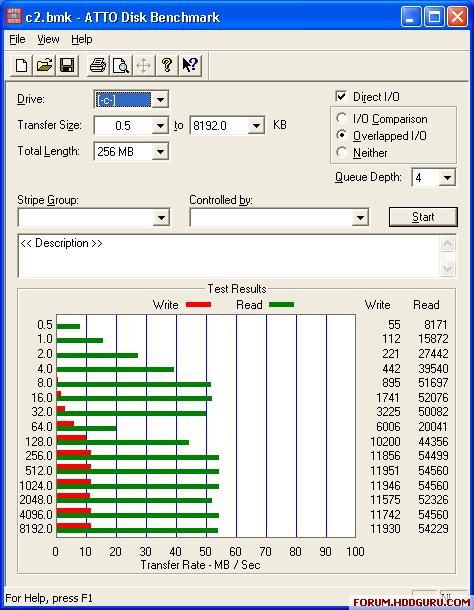Open a benchmark file via folder icon

tap(44, 65)
